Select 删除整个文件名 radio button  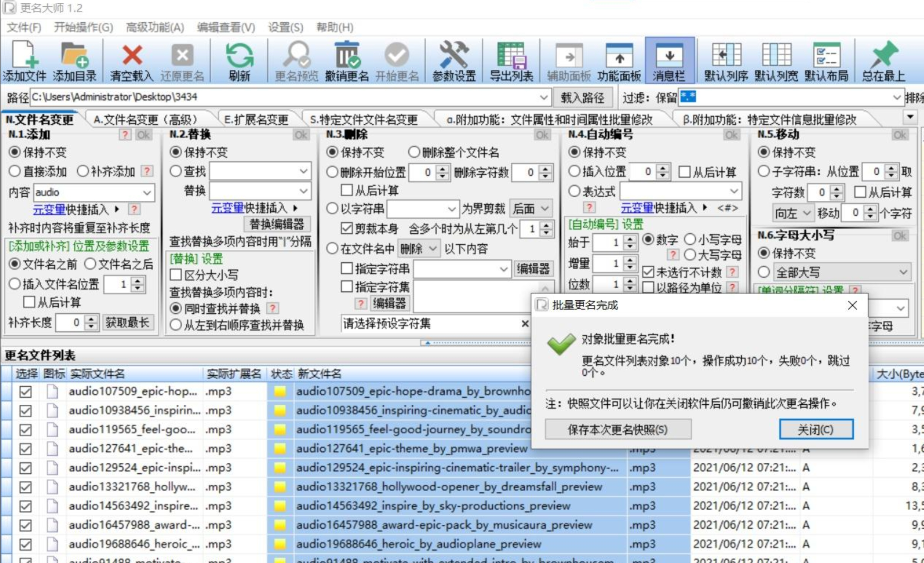pos(413,152)
